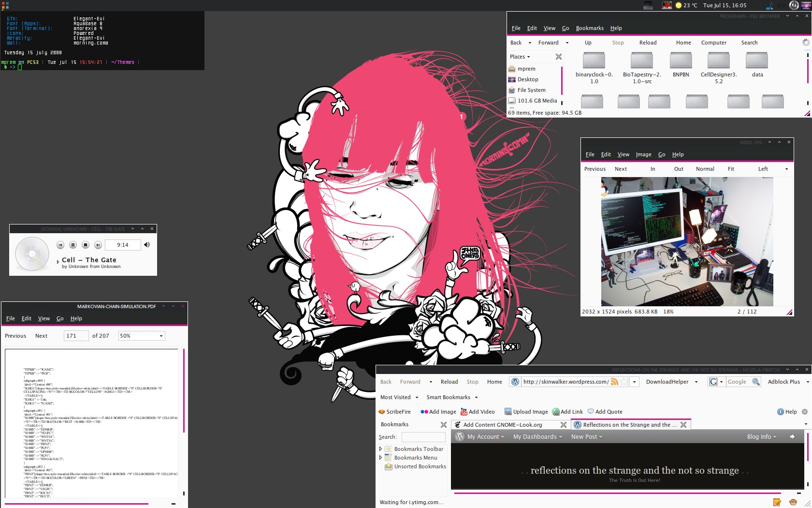Screen dimensions: 812x508
Task: Click Computer in file browser toolbar
Action: (714, 43)
